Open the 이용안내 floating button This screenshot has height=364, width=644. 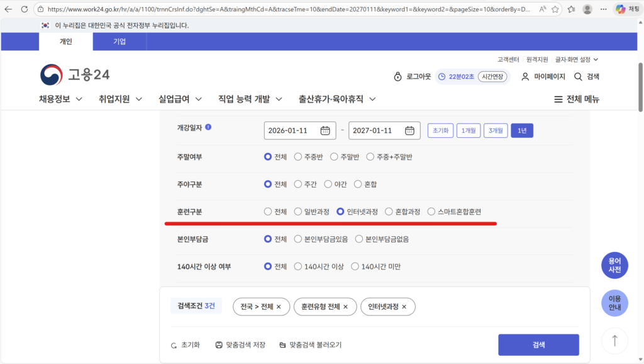614,303
